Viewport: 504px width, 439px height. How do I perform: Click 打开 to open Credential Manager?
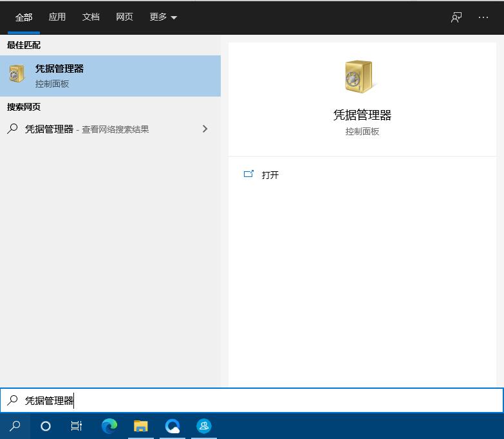coord(270,174)
